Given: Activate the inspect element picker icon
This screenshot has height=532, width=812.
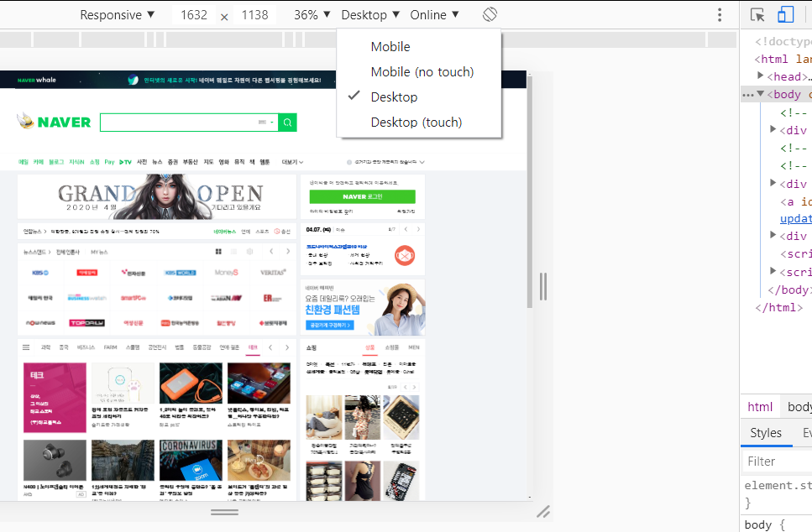Looking at the screenshot, I should point(757,15).
